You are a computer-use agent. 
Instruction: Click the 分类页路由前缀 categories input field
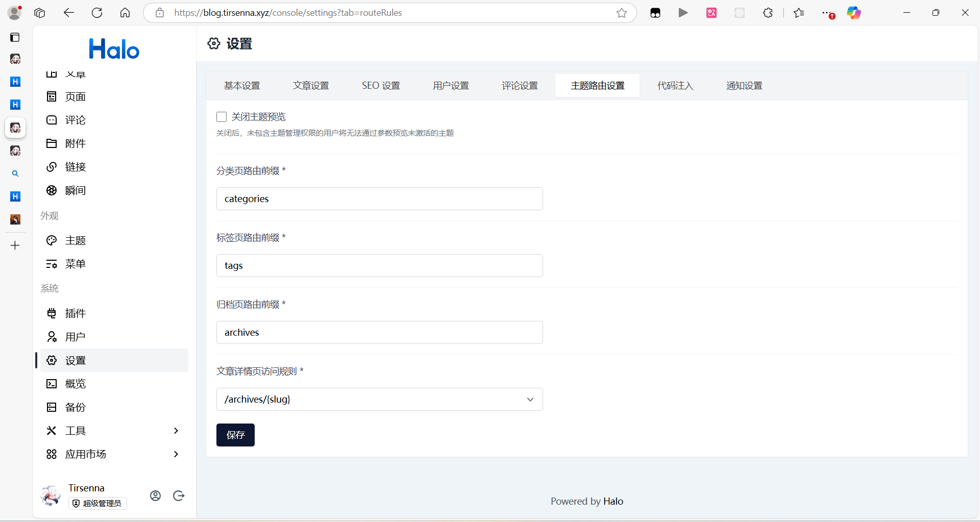379,198
